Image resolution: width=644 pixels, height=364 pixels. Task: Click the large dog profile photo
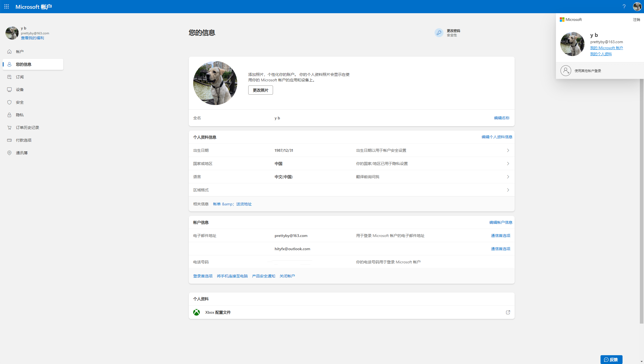click(215, 83)
